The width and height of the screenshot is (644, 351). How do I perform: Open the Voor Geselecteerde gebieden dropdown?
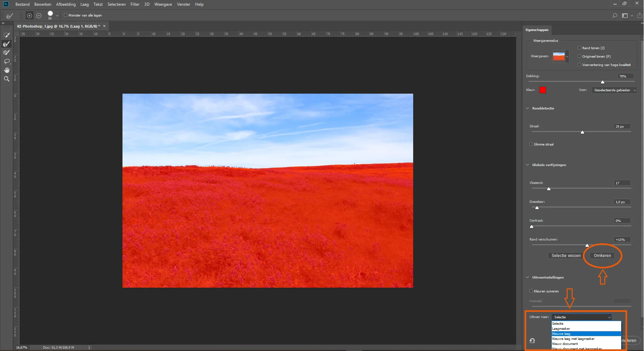click(x=614, y=90)
